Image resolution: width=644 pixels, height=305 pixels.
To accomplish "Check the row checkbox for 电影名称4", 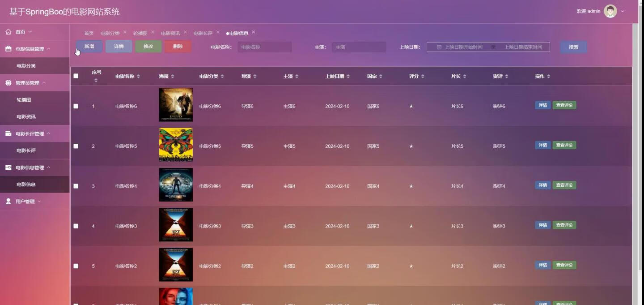I will coord(76,186).
